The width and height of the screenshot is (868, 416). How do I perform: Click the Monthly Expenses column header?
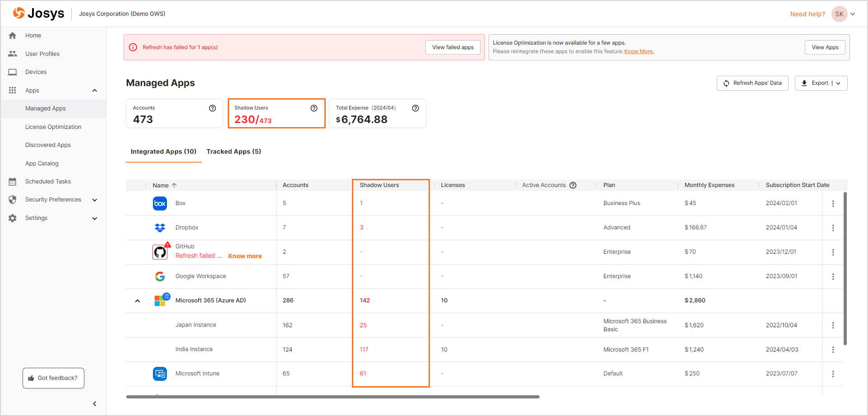click(x=709, y=185)
